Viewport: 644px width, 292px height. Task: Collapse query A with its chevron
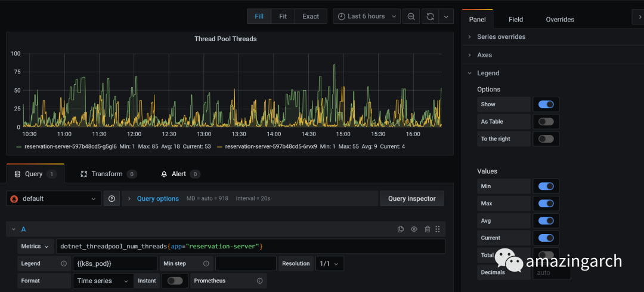point(13,229)
